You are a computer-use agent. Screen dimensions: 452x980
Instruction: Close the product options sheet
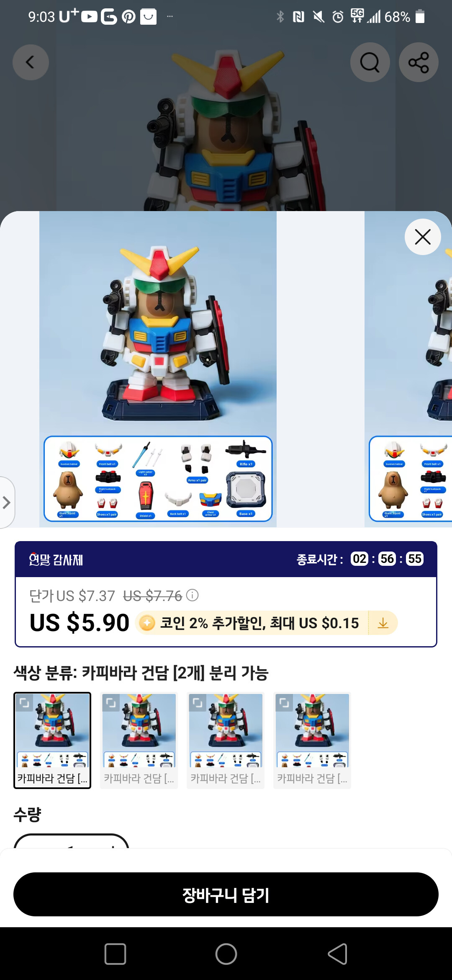[423, 237]
